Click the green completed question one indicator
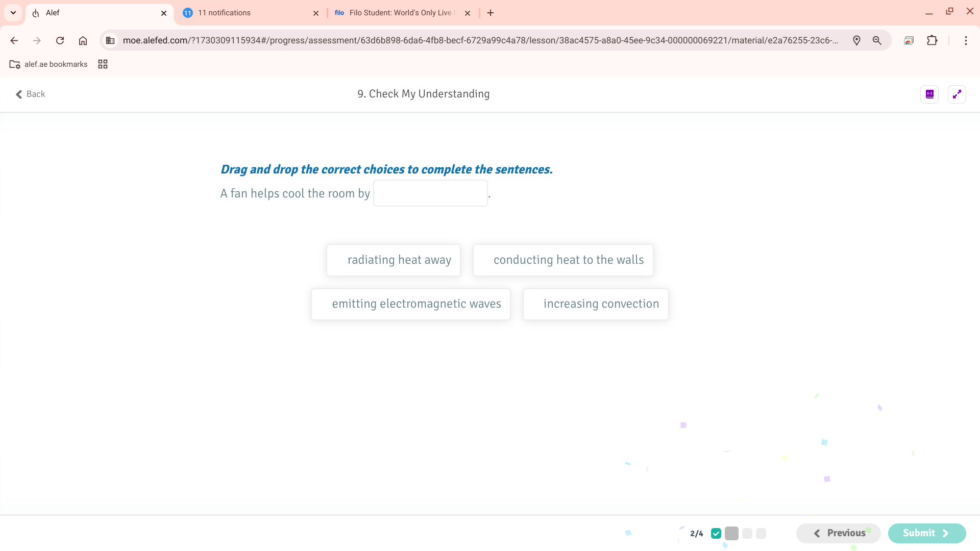The width and height of the screenshot is (980, 551). tap(716, 534)
